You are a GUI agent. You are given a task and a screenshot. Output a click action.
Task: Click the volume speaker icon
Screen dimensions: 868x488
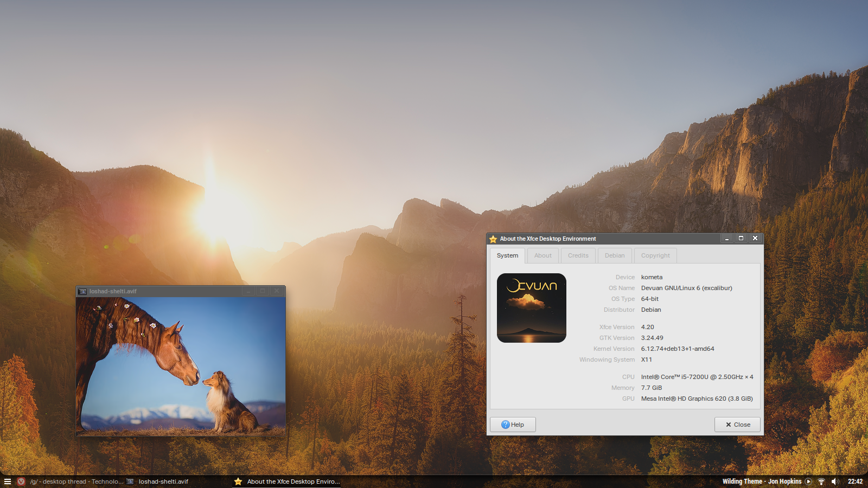[835, 481]
